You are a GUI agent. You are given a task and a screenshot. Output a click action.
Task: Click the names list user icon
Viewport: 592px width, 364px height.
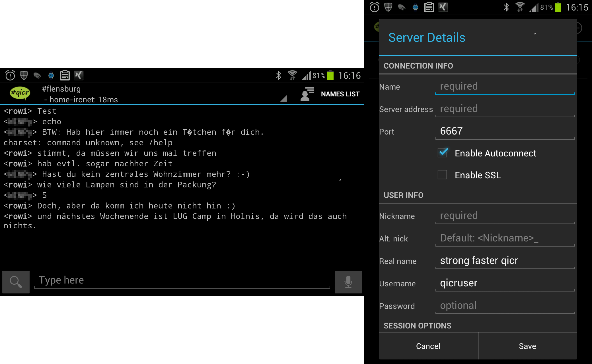coord(307,94)
